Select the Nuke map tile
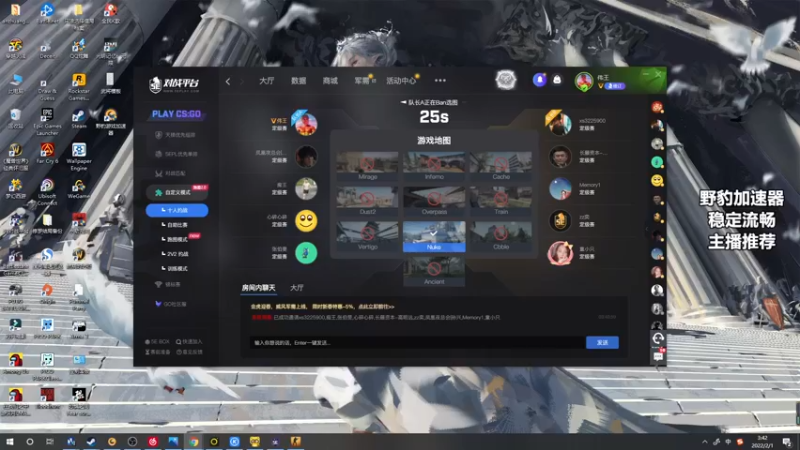The width and height of the screenshot is (800, 450). [434, 236]
